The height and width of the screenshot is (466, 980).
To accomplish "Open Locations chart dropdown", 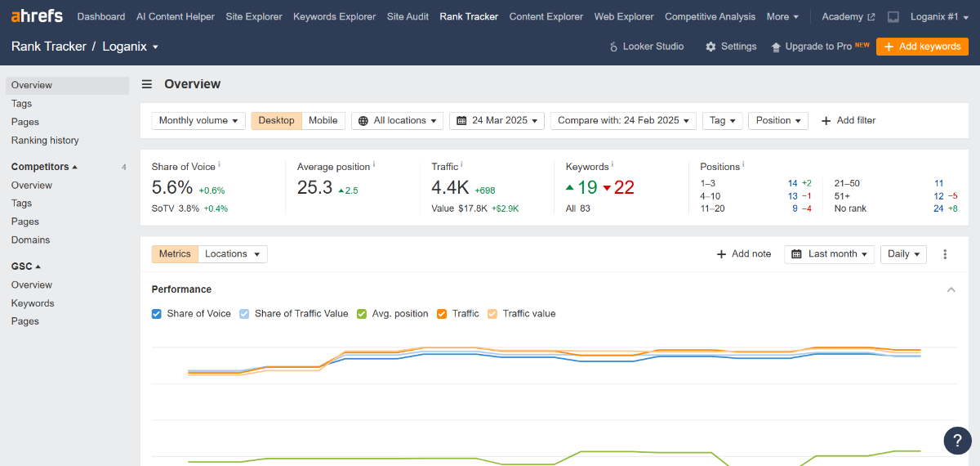I will click(x=233, y=254).
